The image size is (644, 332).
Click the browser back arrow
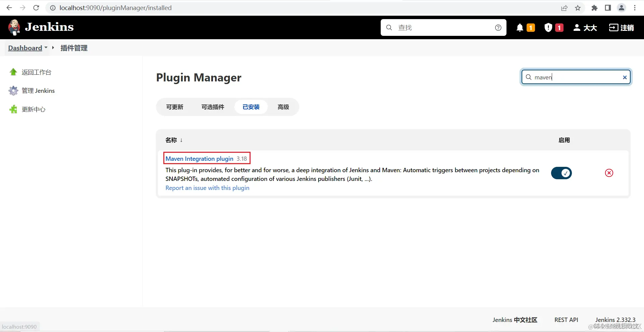9,8
